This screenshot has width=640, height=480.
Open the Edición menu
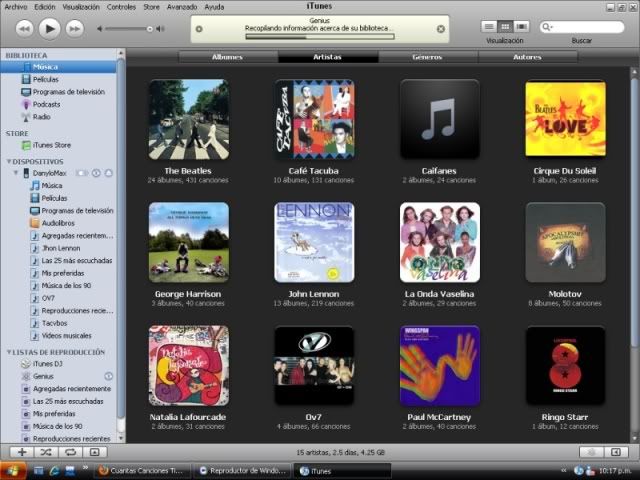(44, 7)
